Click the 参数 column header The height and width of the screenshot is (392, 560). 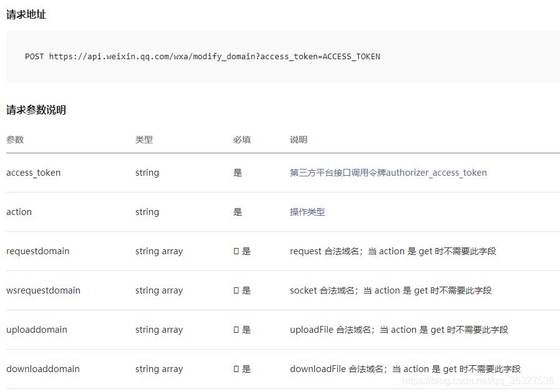[x=15, y=140]
